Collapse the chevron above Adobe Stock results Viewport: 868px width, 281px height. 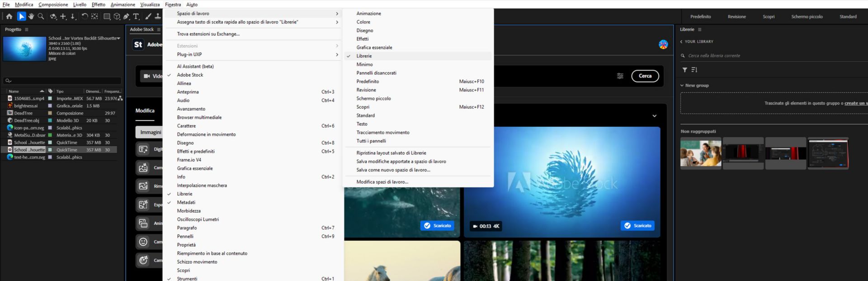pyautogui.click(x=654, y=116)
